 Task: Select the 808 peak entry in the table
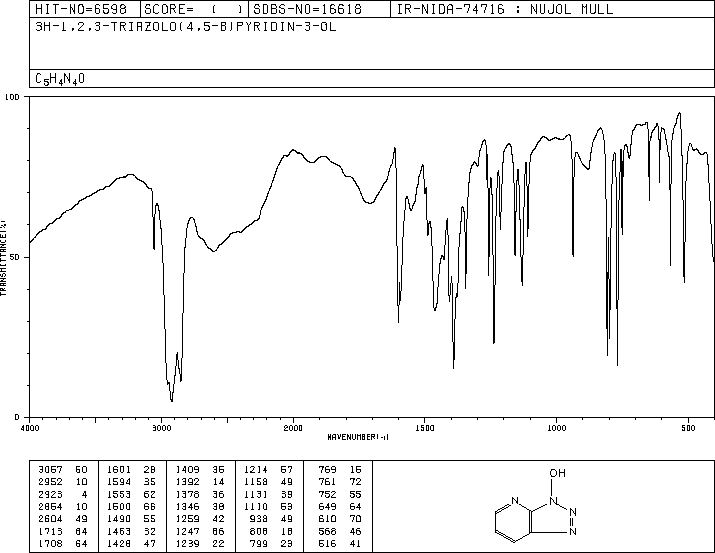pos(272,532)
